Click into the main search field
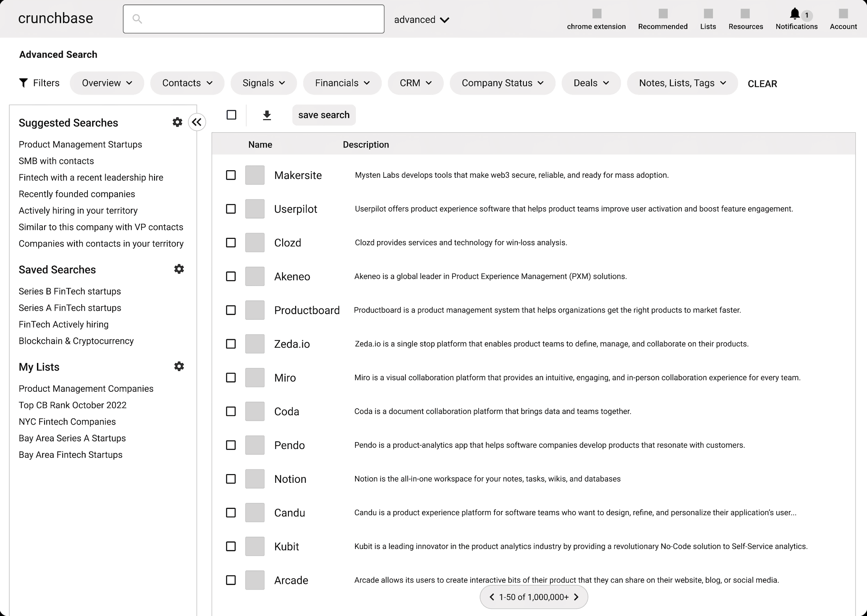This screenshot has width=867, height=616. [253, 19]
